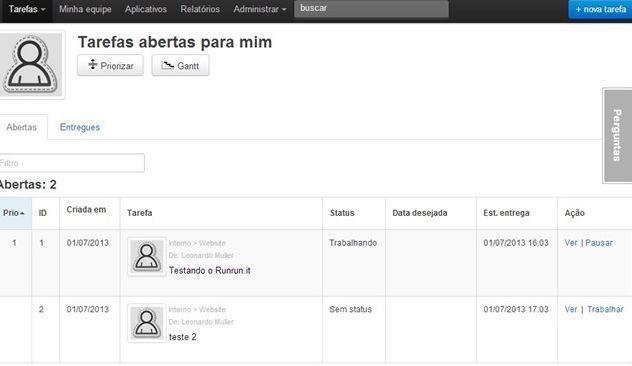Image resolution: width=632 pixels, height=366 pixels.
Task: Click the large user profile avatar
Action: coord(31,64)
